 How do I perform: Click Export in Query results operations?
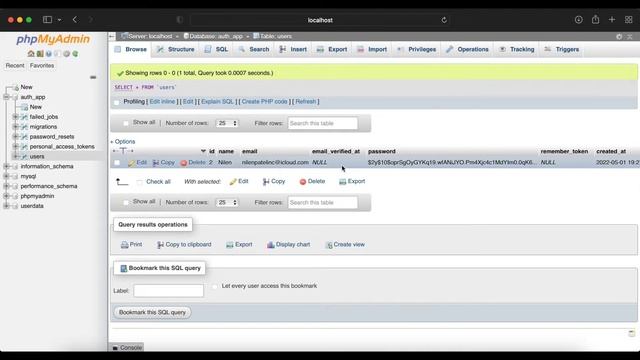pos(239,244)
